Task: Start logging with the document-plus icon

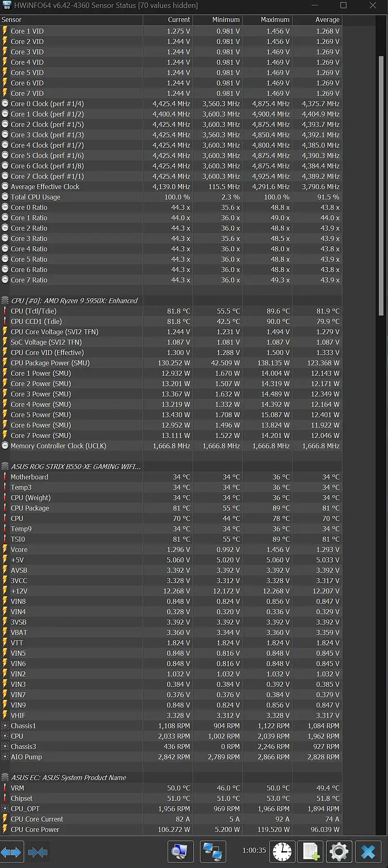Action: (311, 852)
